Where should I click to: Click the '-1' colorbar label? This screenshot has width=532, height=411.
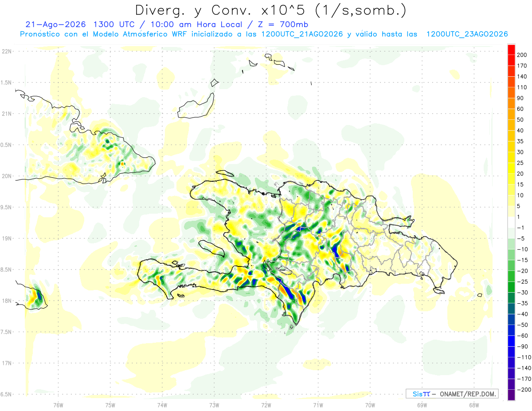(521, 228)
